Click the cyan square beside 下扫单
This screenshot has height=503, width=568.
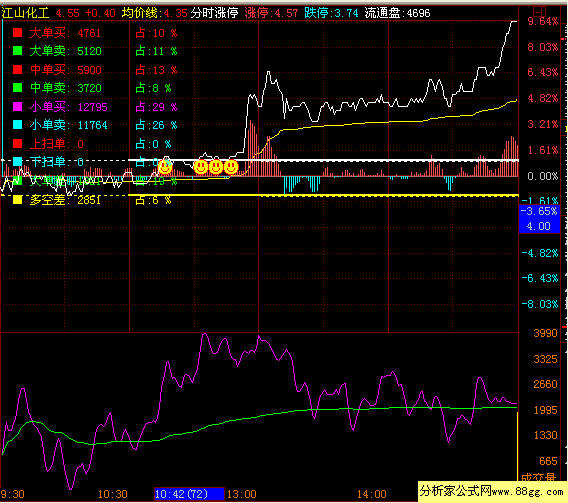17,162
